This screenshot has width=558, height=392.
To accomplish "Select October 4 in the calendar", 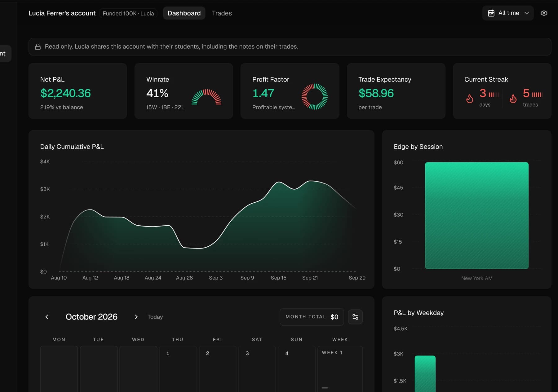I will (297, 369).
